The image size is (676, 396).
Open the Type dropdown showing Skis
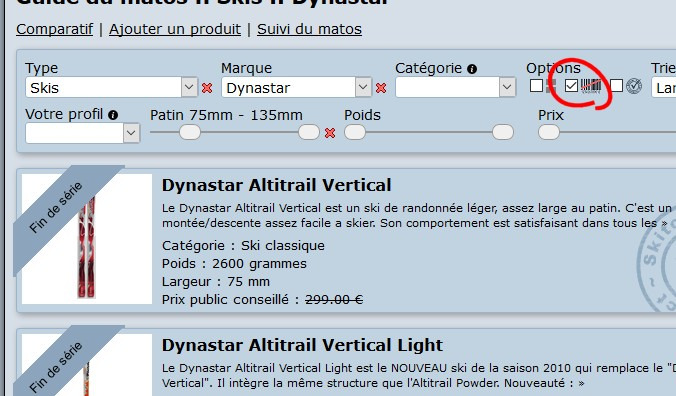coord(111,87)
